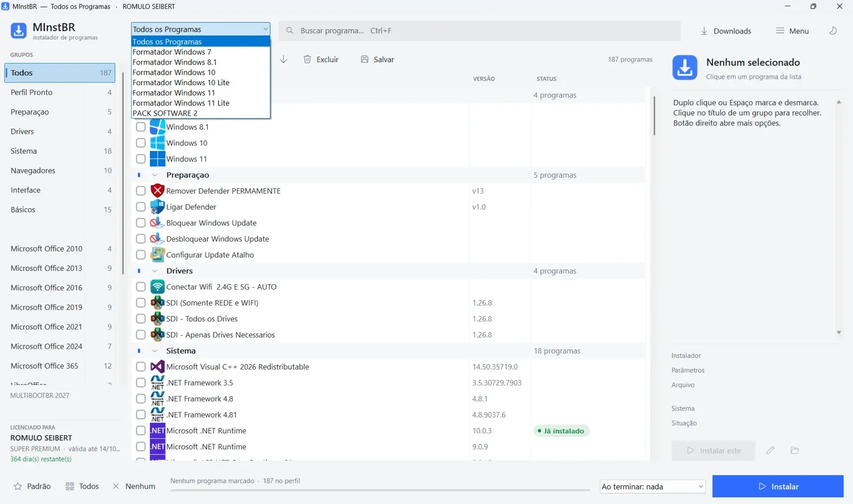Screen dimensions: 853x504
Task: Close the Todos os Programas profile combo box
Action: tap(200, 29)
